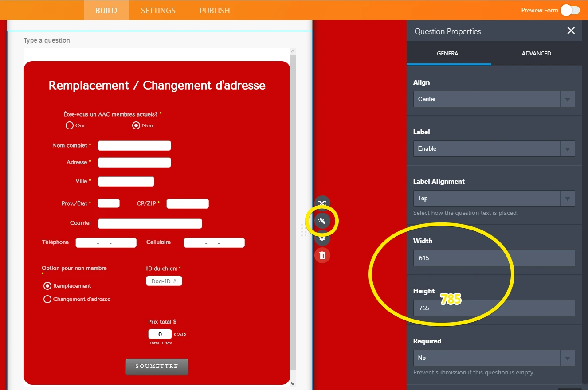Viewport: 588px width, 390px height.
Task: Expand the Label Alignment dropdown
Action: click(x=494, y=198)
